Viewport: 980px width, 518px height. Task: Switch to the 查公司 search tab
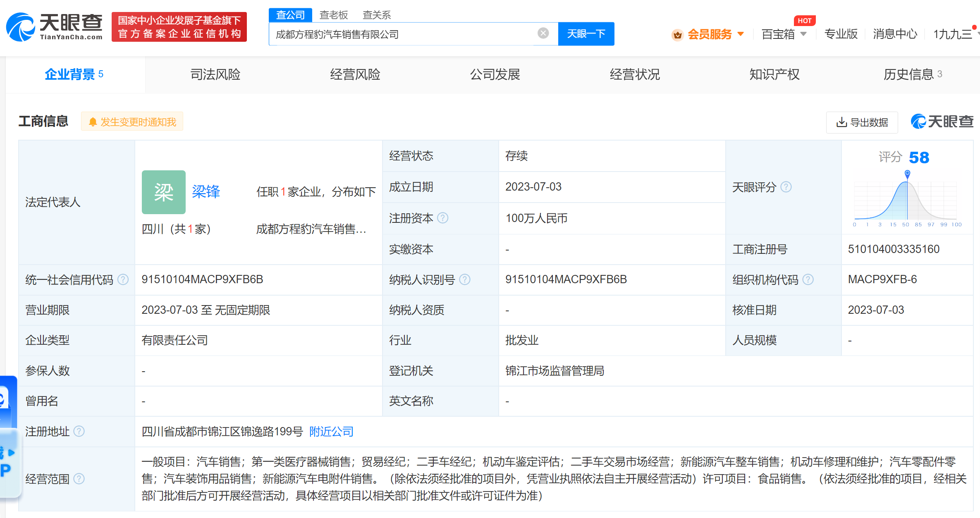pyautogui.click(x=290, y=15)
